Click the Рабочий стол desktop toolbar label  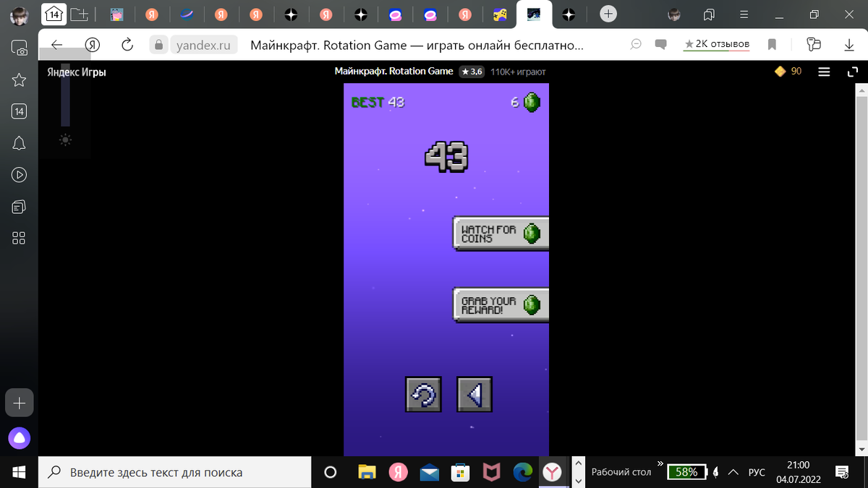pyautogui.click(x=621, y=472)
